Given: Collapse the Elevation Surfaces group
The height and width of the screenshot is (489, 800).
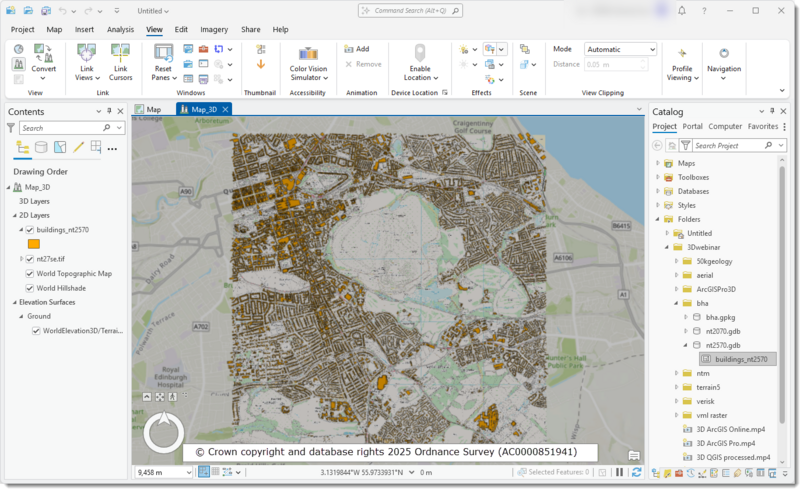Looking at the screenshot, I should point(14,302).
